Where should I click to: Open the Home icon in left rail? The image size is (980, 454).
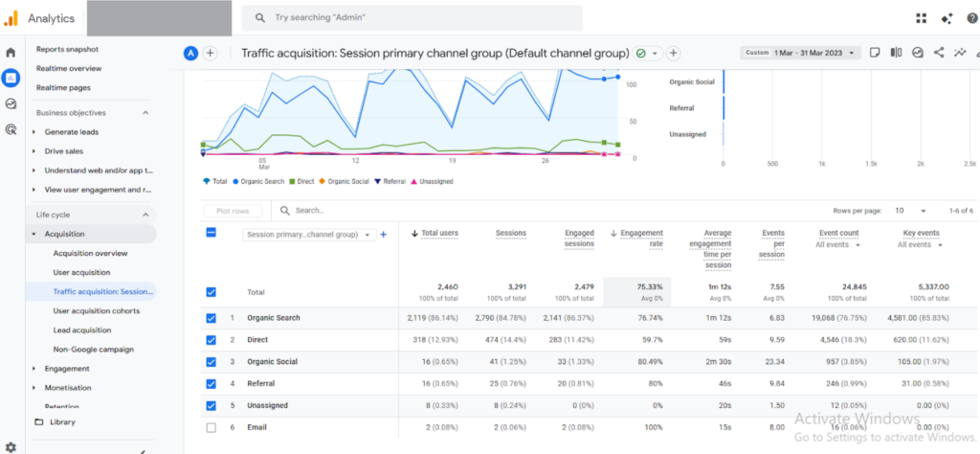[x=11, y=53]
